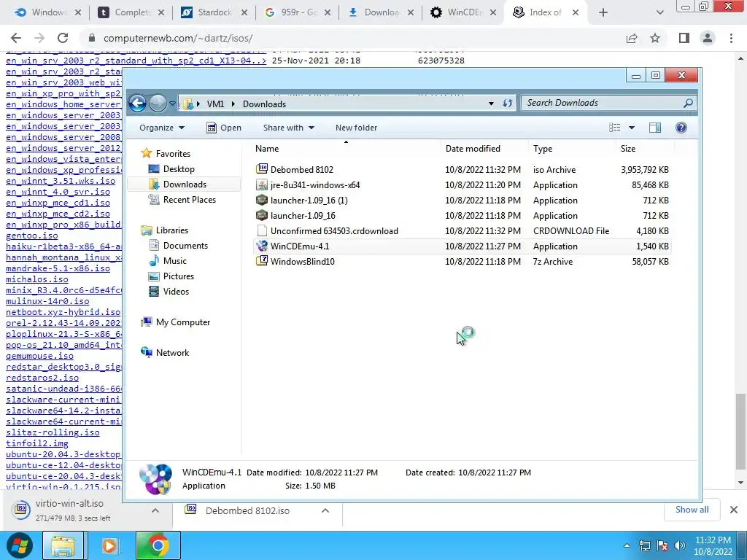Show hidden tray icons arrow

627,545
